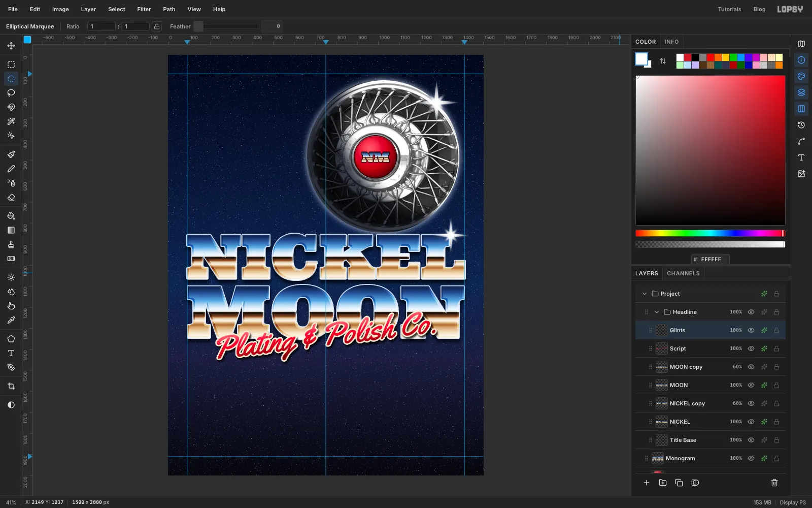Select the Move tool
Screen dimensions: 812x508
[11, 46]
